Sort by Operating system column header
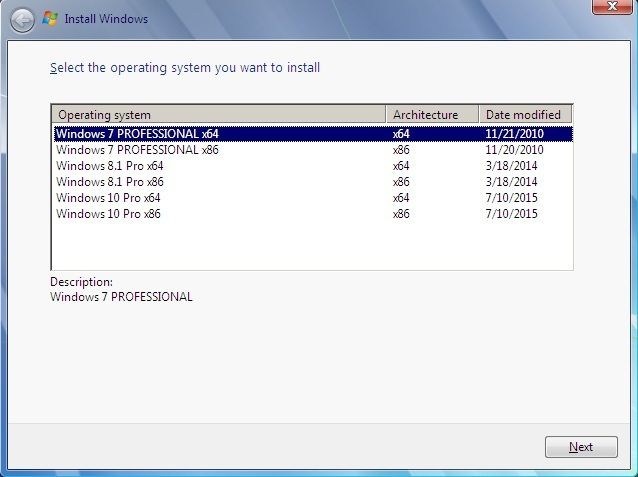The image size is (638, 477). (218, 115)
